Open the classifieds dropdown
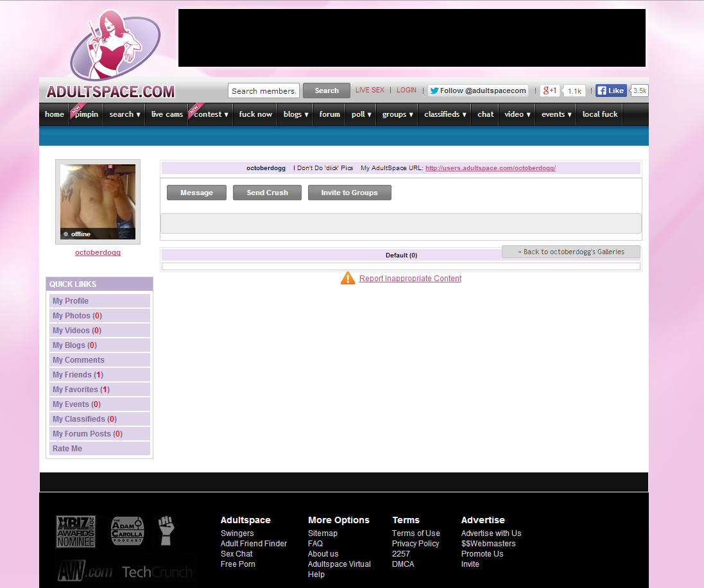This screenshot has height=588, width=704. (x=445, y=114)
